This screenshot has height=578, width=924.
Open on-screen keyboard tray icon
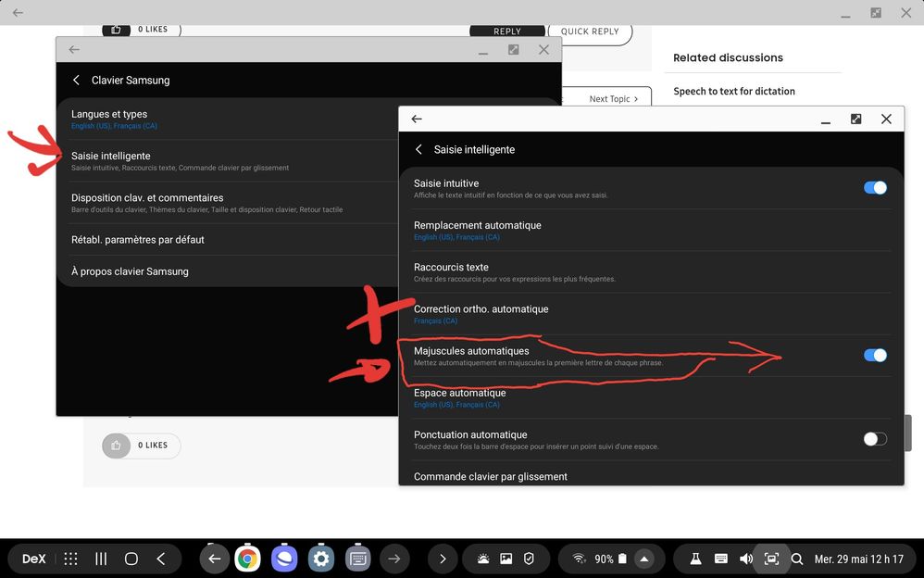click(720, 559)
